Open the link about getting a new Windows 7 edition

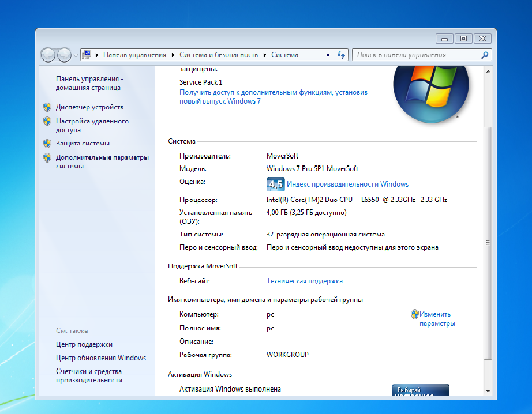(x=274, y=97)
